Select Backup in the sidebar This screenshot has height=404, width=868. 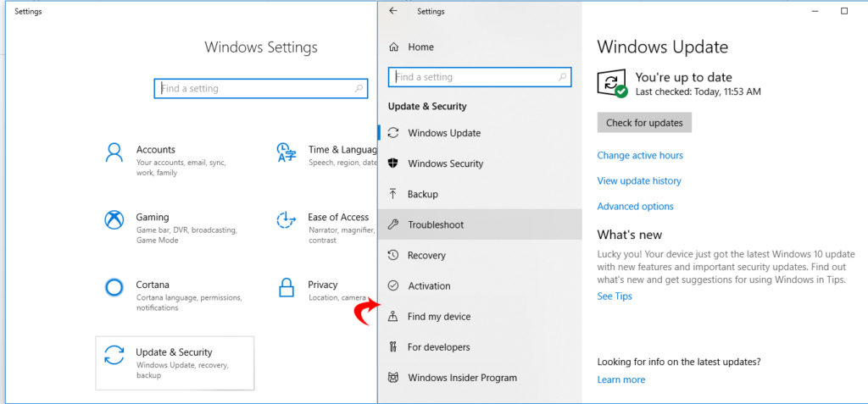click(x=422, y=194)
